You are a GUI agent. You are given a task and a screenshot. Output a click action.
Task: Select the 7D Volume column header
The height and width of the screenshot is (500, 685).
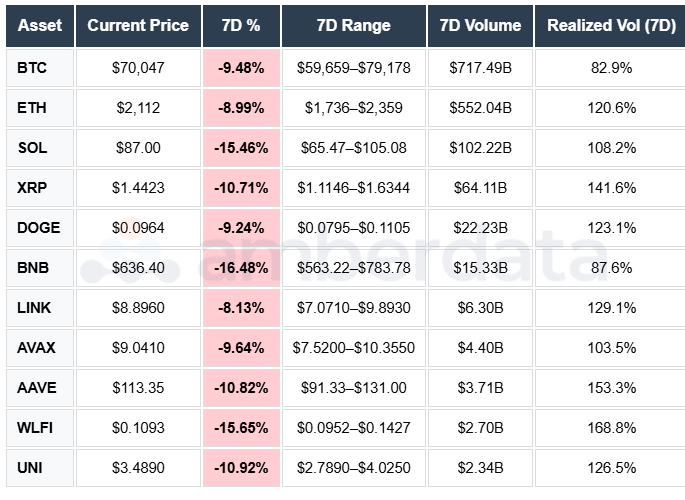pos(480,25)
